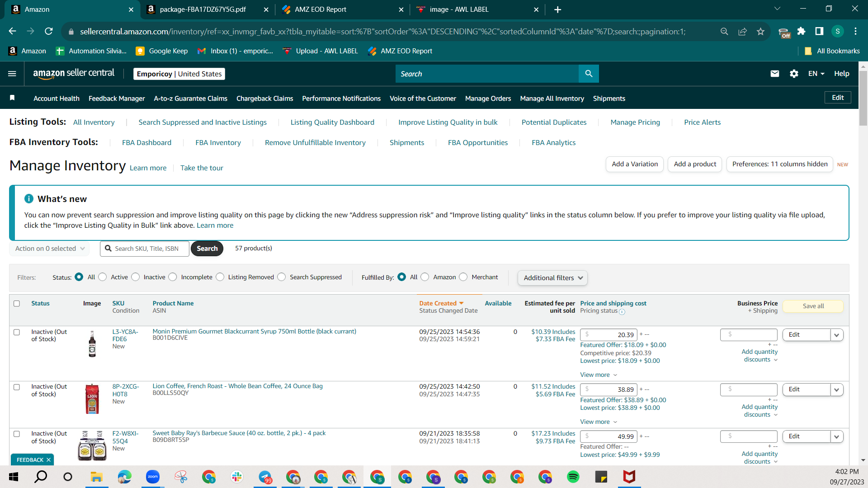
Task: Open a new browser tab with the plus icon
Action: (x=558, y=9)
